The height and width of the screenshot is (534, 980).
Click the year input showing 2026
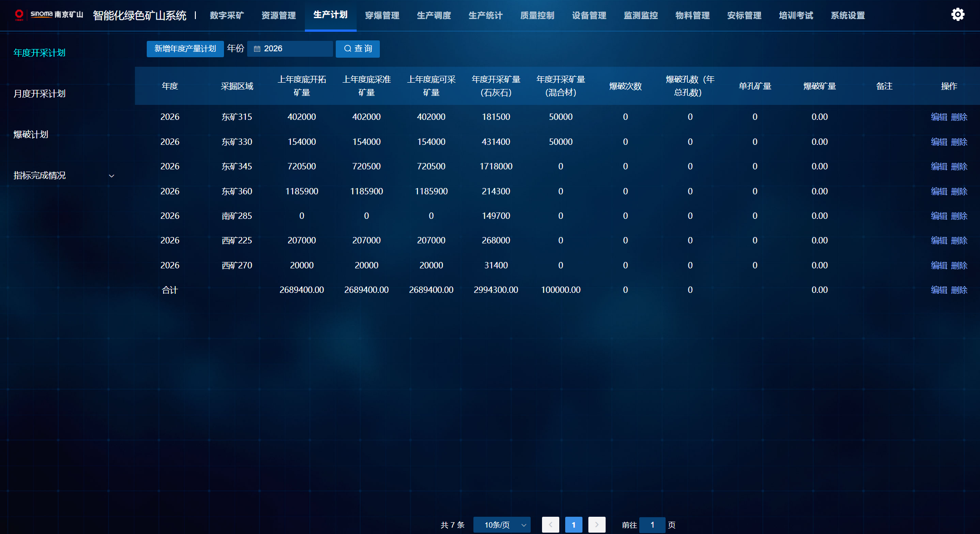click(x=290, y=49)
